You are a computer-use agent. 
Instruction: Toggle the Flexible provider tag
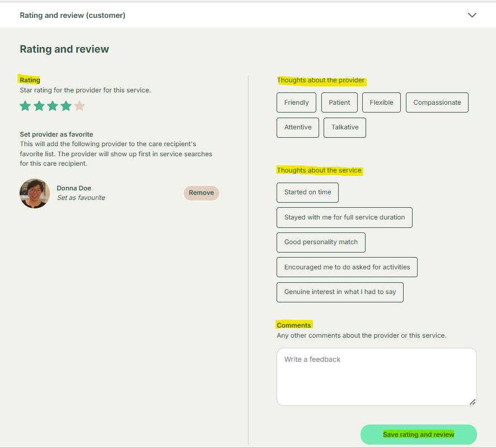click(x=381, y=102)
